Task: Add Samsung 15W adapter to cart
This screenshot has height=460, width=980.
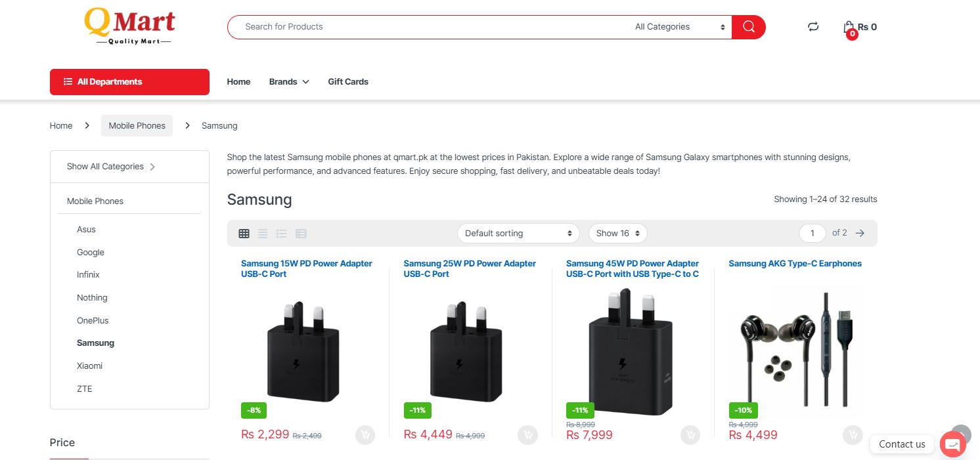Action: pos(365,434)
